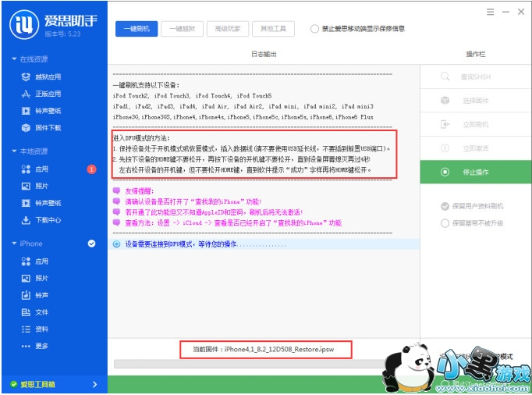Click the 日志输出 column header

(x=264, y=54)
